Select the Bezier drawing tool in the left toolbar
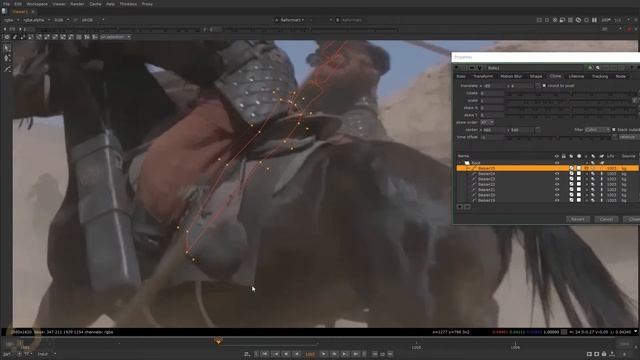640x360 pixels. [7, 69]
